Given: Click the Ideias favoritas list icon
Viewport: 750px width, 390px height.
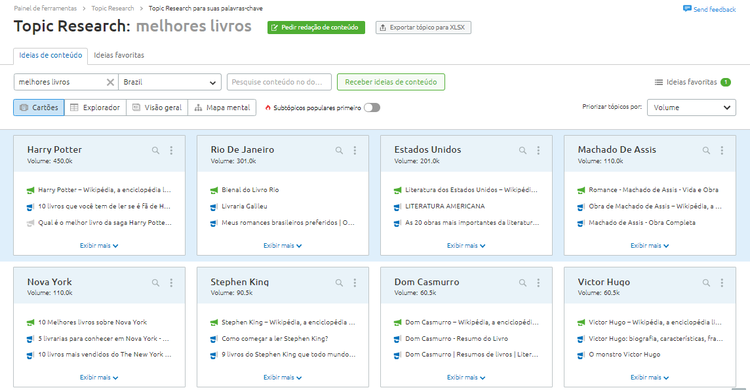Looking at the screenshot, I should (659, 82).
